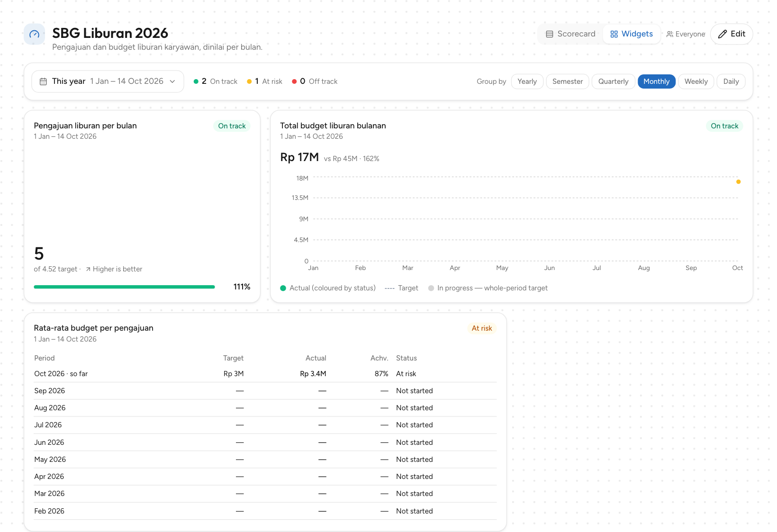Click the orange Oct data point on chart
This screenshot has width=777, height=532.
[x=738, y=181]
